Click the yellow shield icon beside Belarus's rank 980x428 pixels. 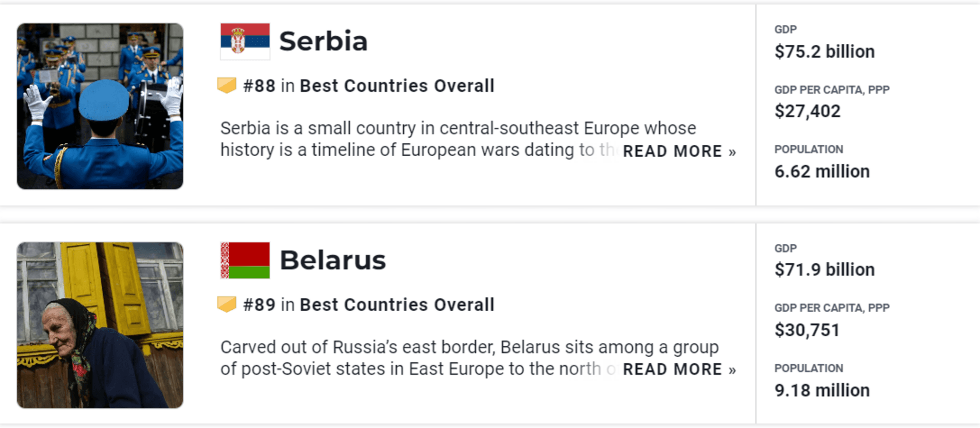pos(226,305)
